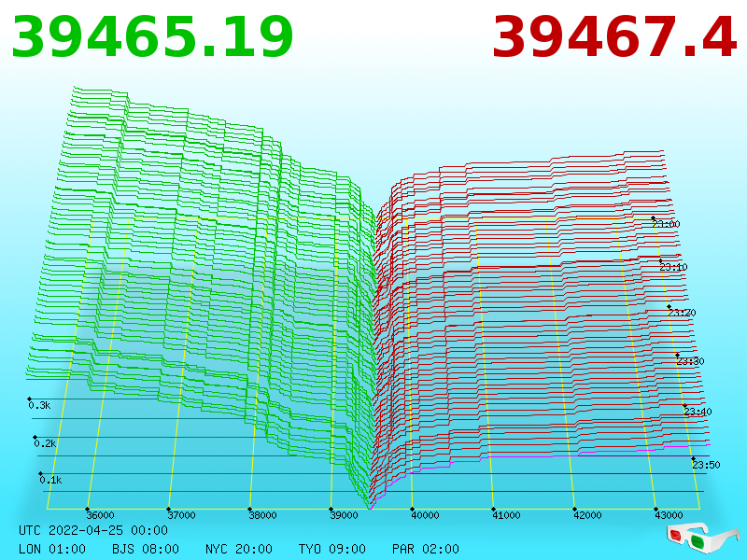
Task: Select the 39000 price axis label
Action: click(x=344, y=515)
